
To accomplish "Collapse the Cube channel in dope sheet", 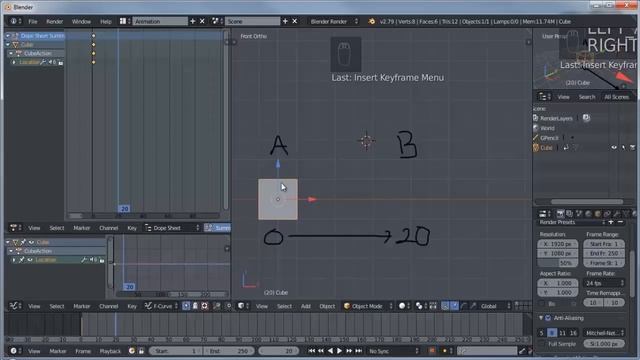I will tap(8, 44).
